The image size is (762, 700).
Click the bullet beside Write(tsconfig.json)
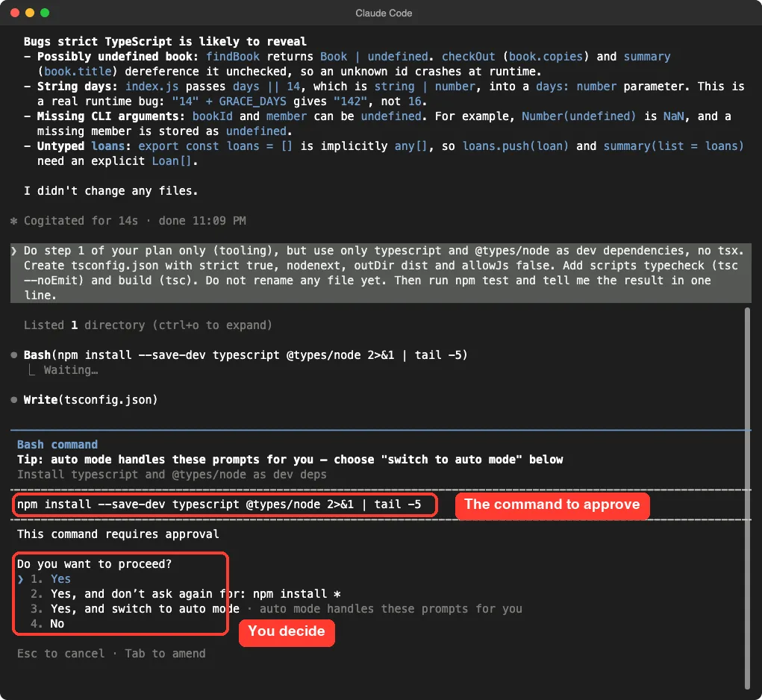point(14,400)
